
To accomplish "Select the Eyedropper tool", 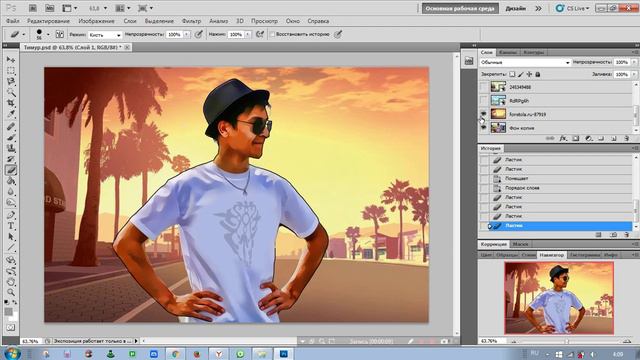I will pyautogui.click(x=11, y=114).
